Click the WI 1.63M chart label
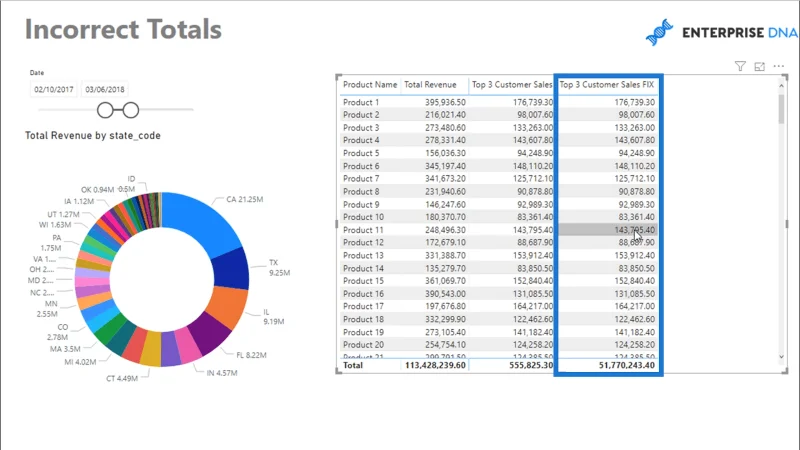Screen dimensions: 800x450 55,224
